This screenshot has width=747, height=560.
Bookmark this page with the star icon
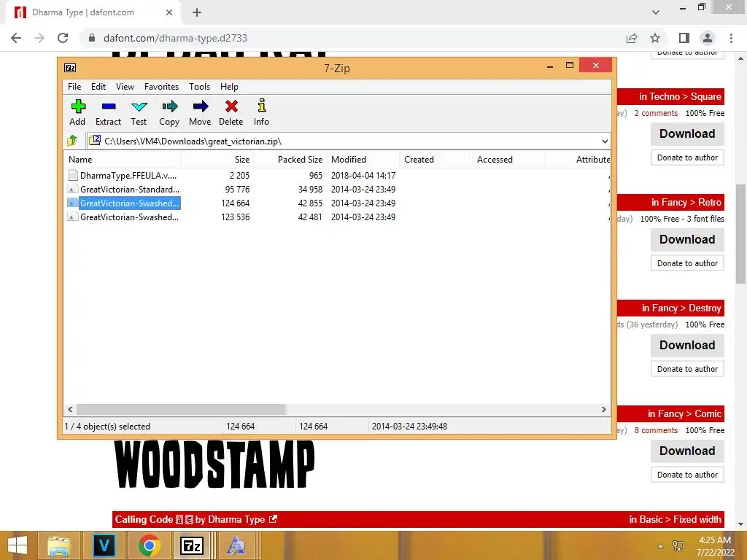point(655,38)
